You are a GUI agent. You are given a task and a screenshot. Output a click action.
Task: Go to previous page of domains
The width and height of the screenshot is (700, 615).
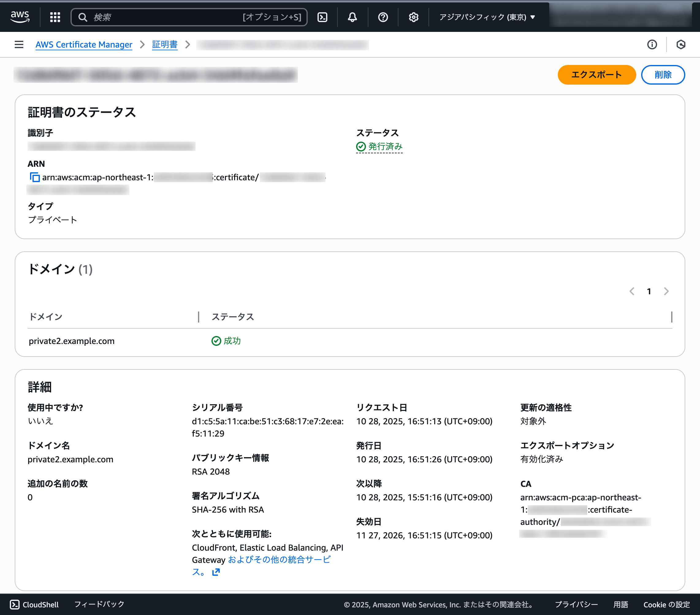pos(632,292)
